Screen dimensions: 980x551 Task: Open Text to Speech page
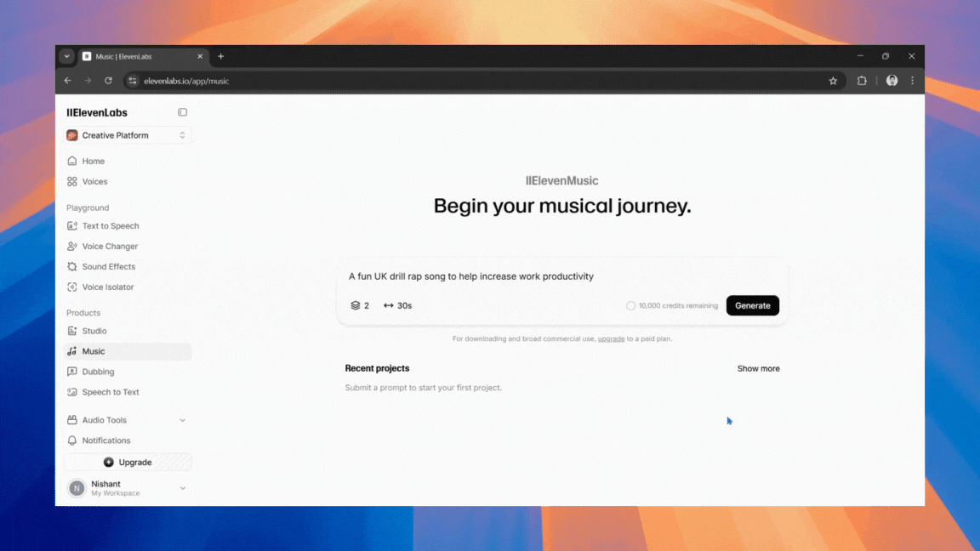click(111, 226)
